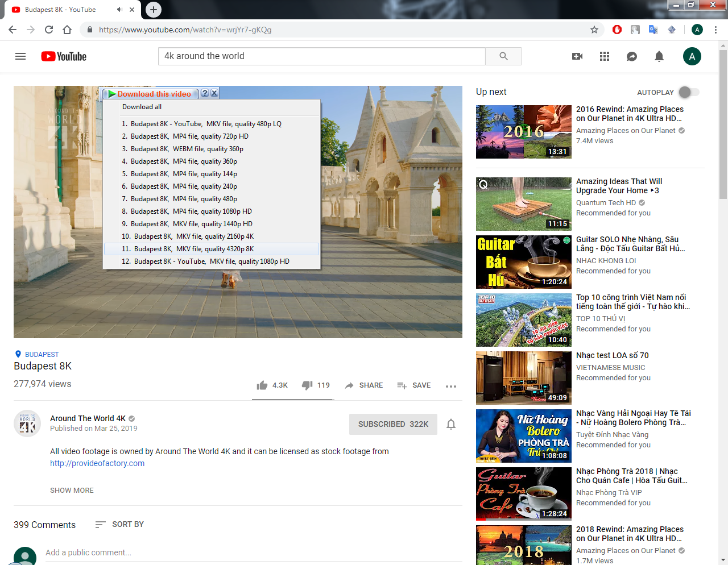Screen dimensions: 728x565
Task: Choose MKV 2160p 4K download option
Action: tap(212, 236)
